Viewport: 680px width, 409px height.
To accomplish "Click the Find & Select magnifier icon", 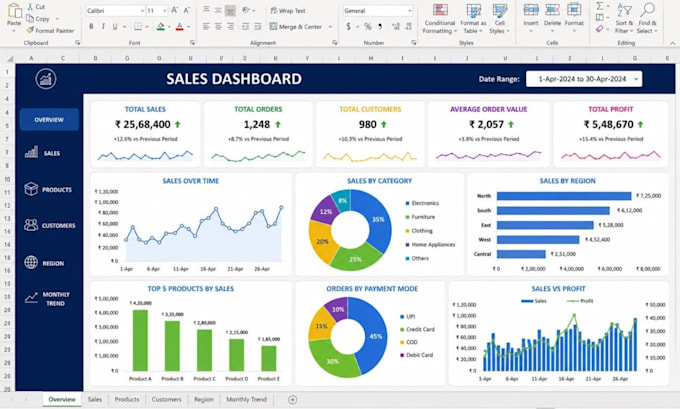I will point(647,10).
